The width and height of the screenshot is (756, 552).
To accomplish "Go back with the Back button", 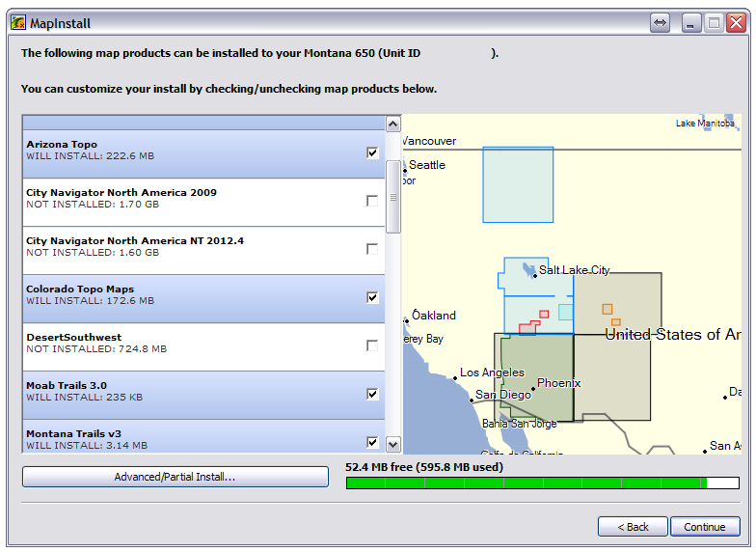I will pyautogui.click(x=632, y=527).
